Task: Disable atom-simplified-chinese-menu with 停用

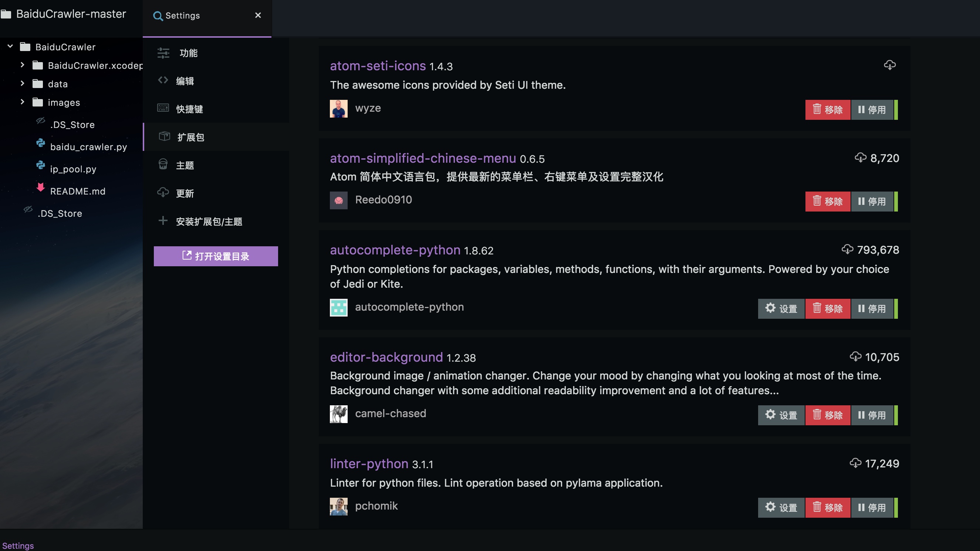Action: [872, 202]
